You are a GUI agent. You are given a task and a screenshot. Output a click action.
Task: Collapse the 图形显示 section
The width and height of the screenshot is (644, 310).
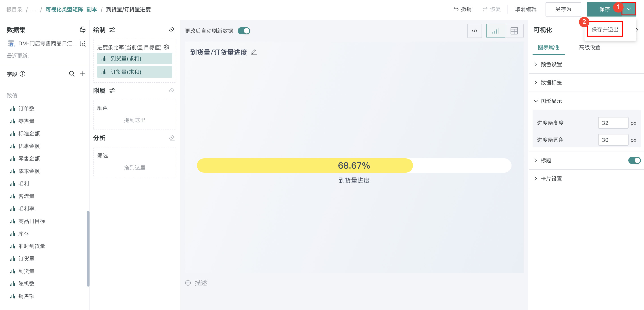click(551, 101)
